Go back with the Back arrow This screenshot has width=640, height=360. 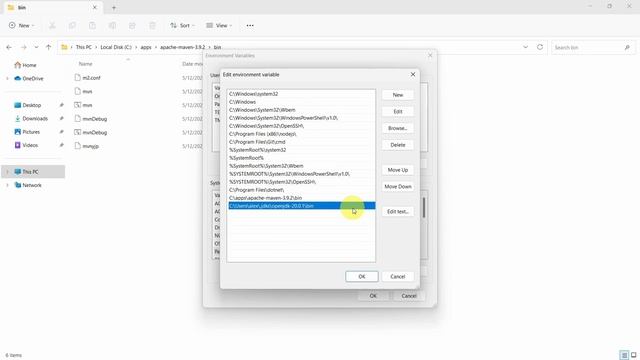[x=9, y=47]
